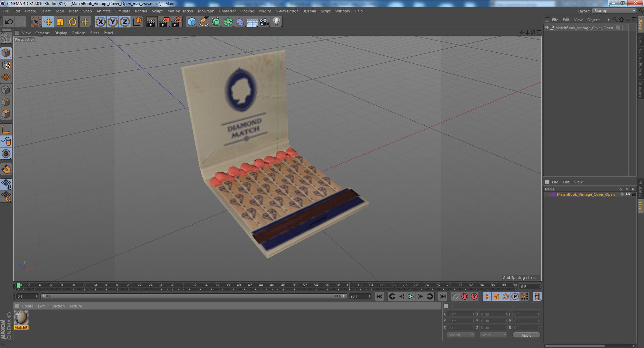Open material manager Texture menu
This screenshot has height=348, width=644.
pyautogui.click(x=75, y=306)
